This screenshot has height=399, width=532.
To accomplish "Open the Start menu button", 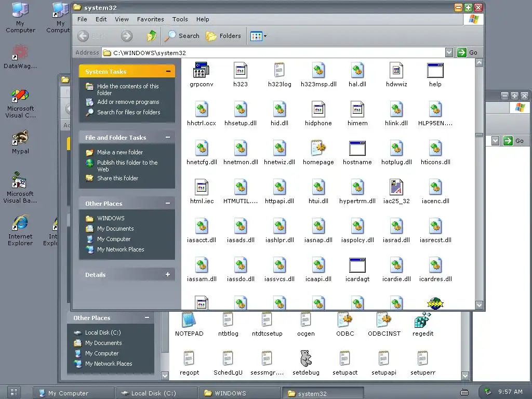I will click(14, 393).
